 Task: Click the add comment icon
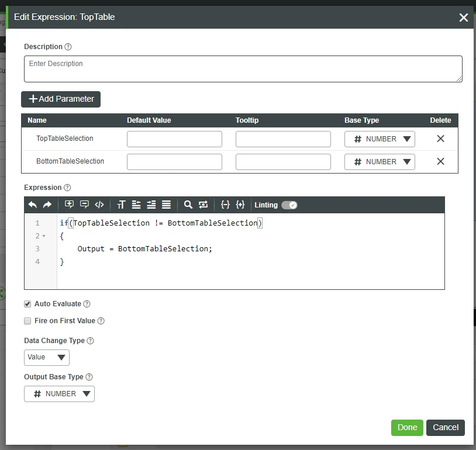point(69,205)
